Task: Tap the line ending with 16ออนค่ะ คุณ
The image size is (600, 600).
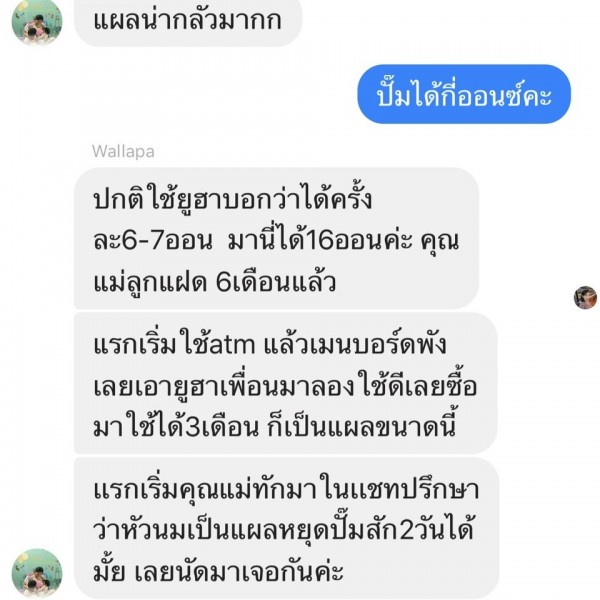Action: coord(276,241)
